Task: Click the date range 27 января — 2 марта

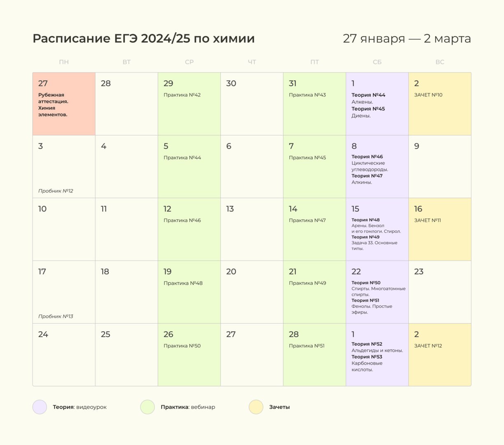Action: click(407, 39)
